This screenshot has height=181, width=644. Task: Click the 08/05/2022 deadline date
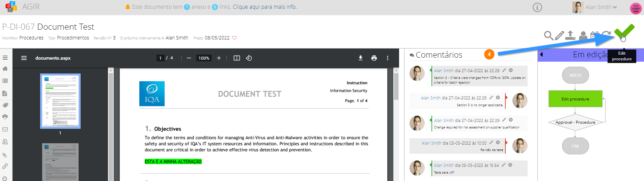coord(217,38)
